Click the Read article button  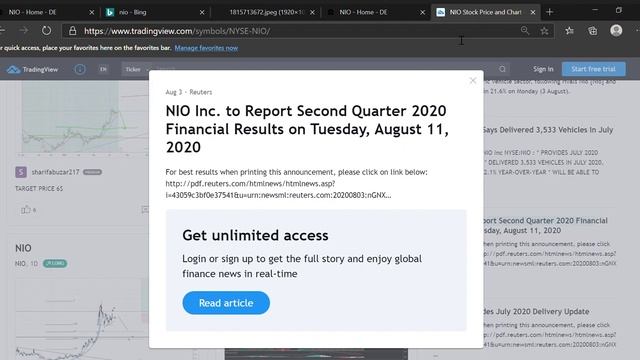point(226,303)
